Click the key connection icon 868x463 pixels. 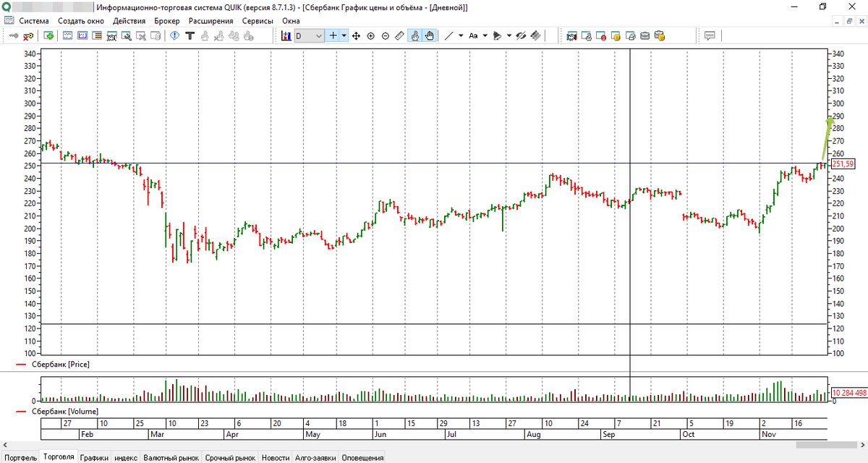click(x=14, y=35)
